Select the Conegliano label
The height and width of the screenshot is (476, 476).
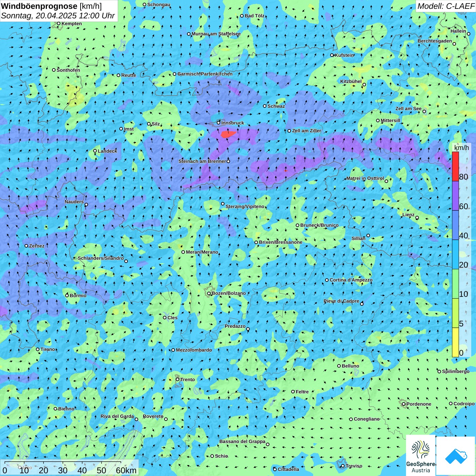(x=367, y=419)
